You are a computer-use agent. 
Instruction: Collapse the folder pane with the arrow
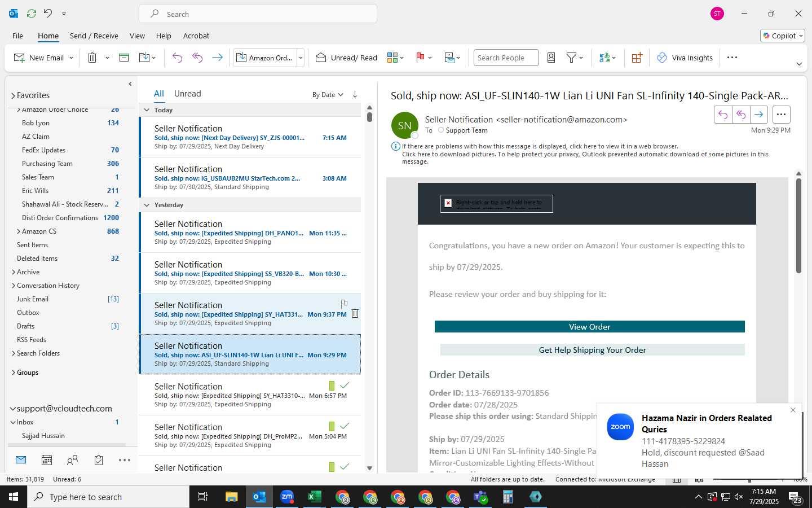click(130, 84)
